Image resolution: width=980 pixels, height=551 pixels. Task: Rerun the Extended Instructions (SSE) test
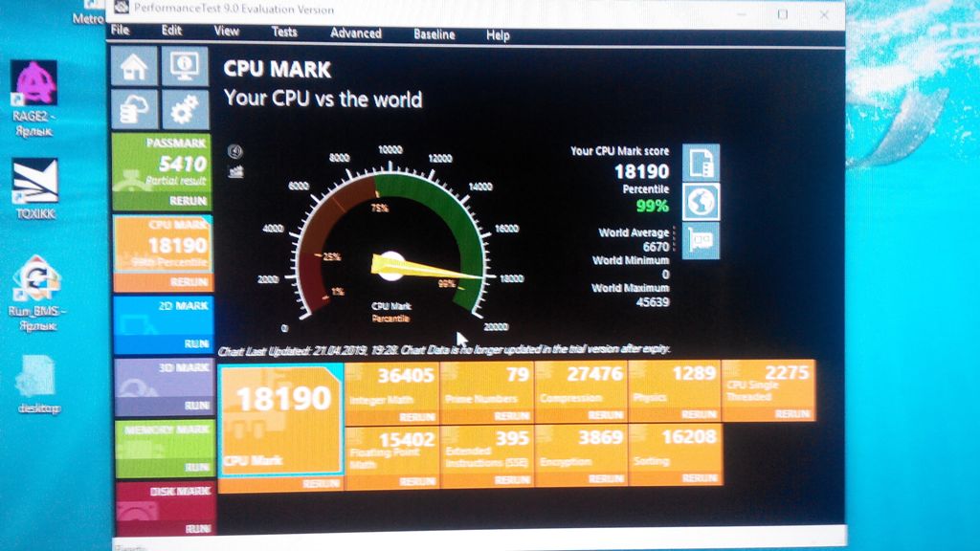click(x=511, y=480)
